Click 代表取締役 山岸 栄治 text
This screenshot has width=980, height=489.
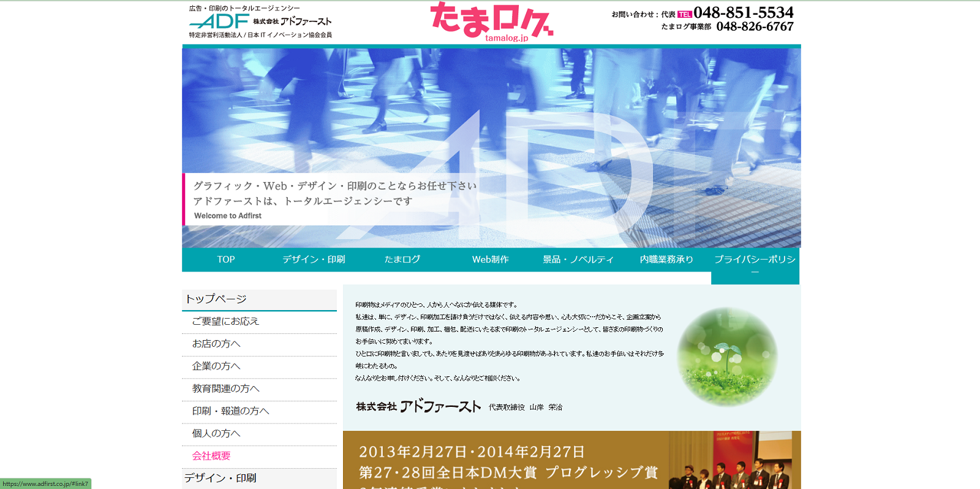[x=526, y=408]
